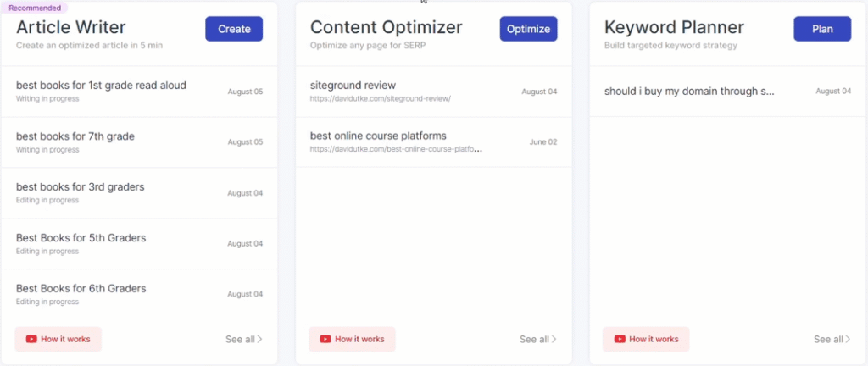Open How it works under Content Optimizer

[x=352, y=339]
